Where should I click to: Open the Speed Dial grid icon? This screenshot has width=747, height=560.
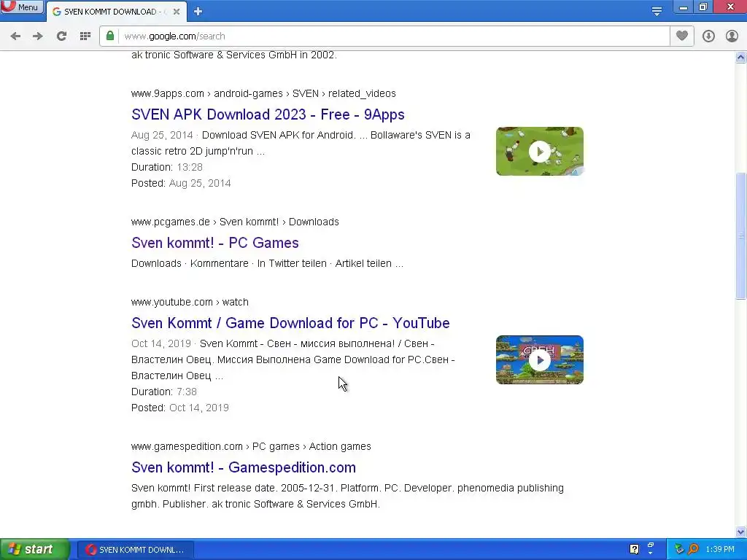pos(85,36)
